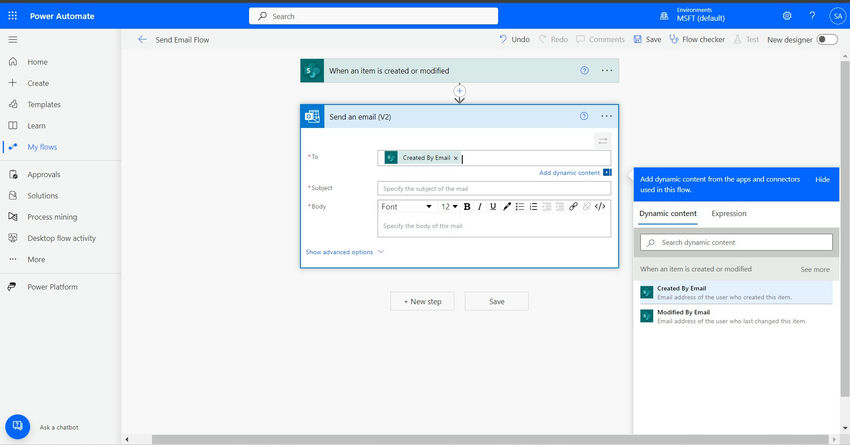Open more options on the trigger step
Screen dimensions: 850x445
(607, 70)
